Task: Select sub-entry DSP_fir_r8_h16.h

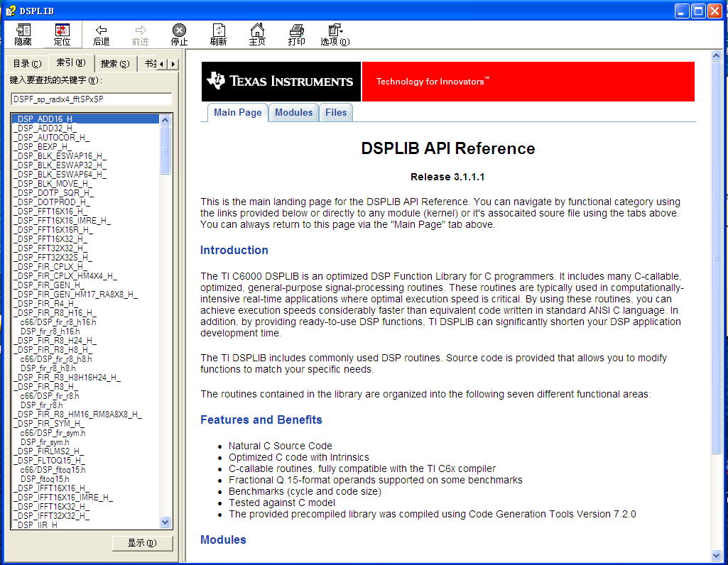Action: 50,331
